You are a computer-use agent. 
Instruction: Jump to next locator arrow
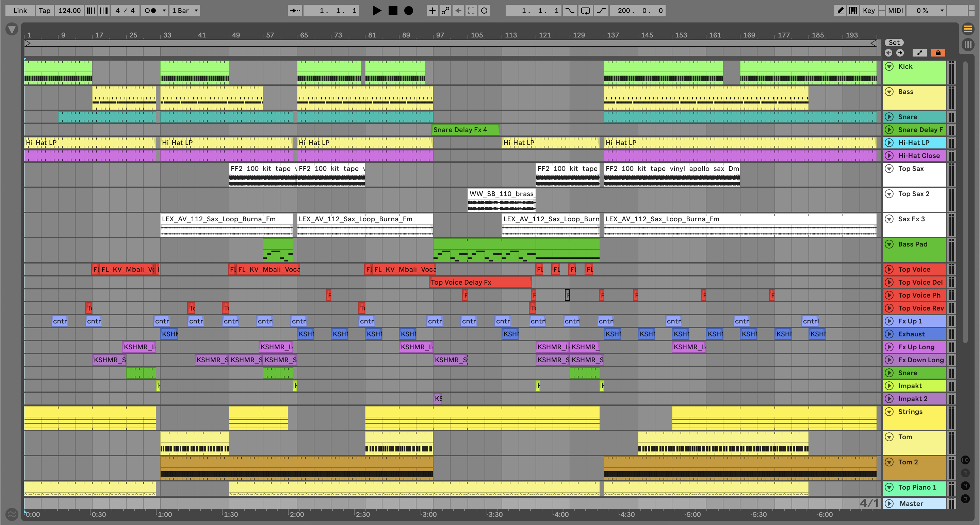[900, 53]
